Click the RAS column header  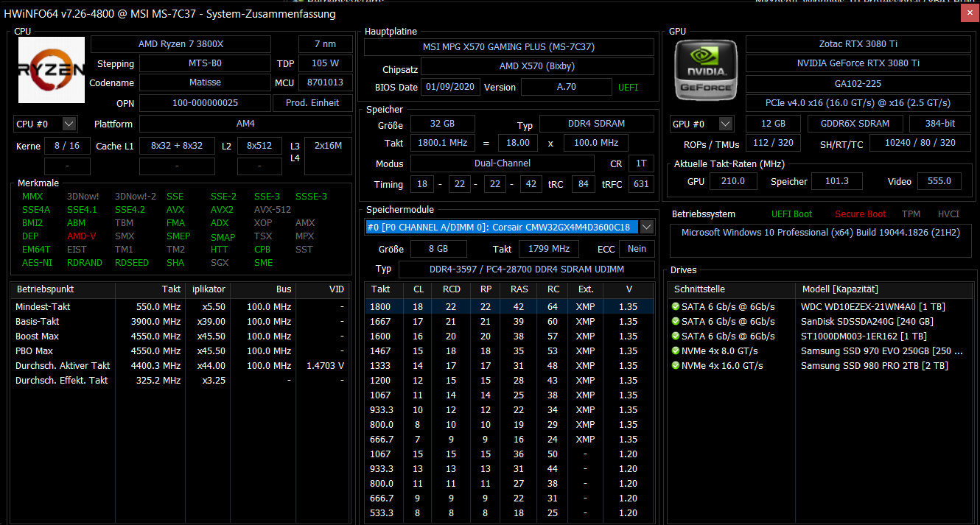[519, 289]
